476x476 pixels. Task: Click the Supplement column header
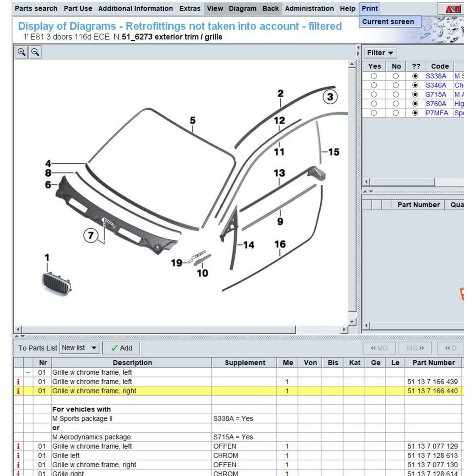[245, 363]
